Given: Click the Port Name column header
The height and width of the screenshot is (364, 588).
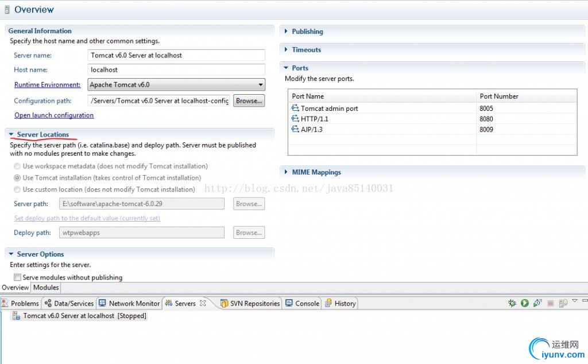Looking at the screenshot, I should [x=382, y=96].
